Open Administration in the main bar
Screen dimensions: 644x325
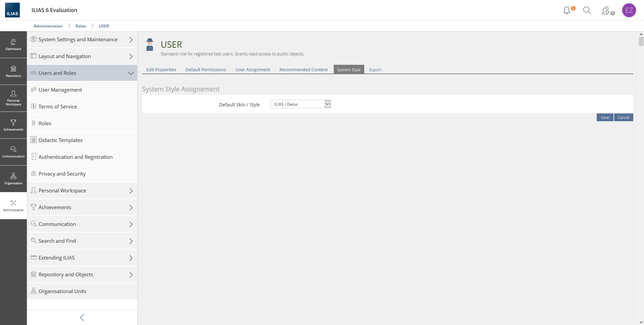tap(13, 206)
